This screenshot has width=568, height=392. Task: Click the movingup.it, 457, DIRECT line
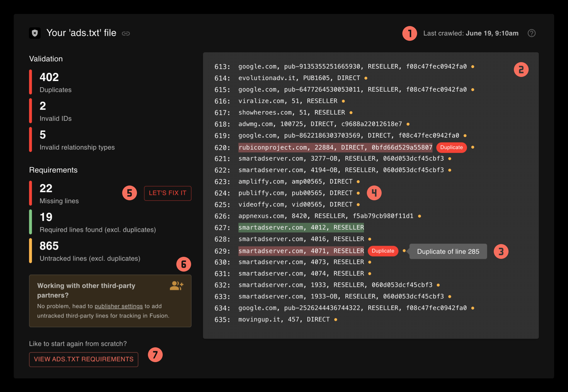(x=284, y=320)
